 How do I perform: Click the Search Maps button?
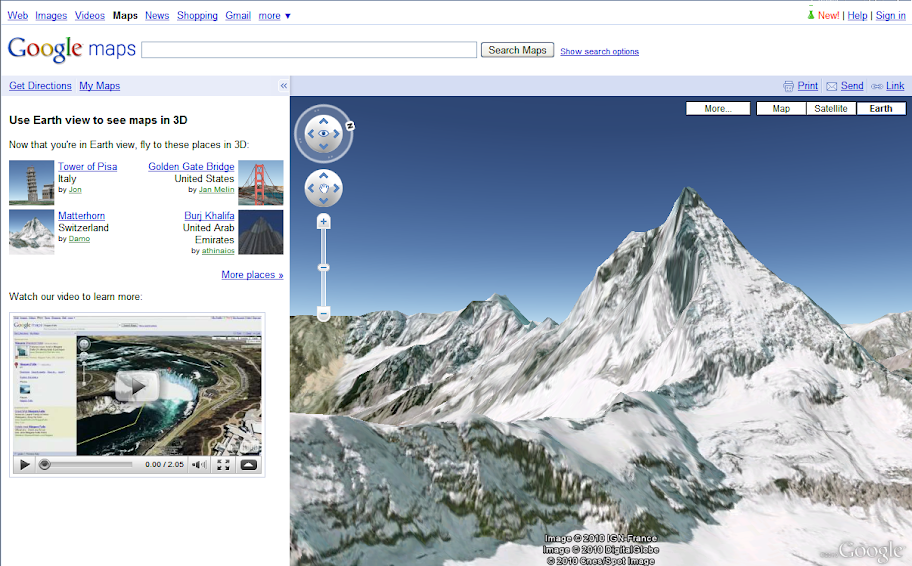pyautogui.click(x=517, y=50)
